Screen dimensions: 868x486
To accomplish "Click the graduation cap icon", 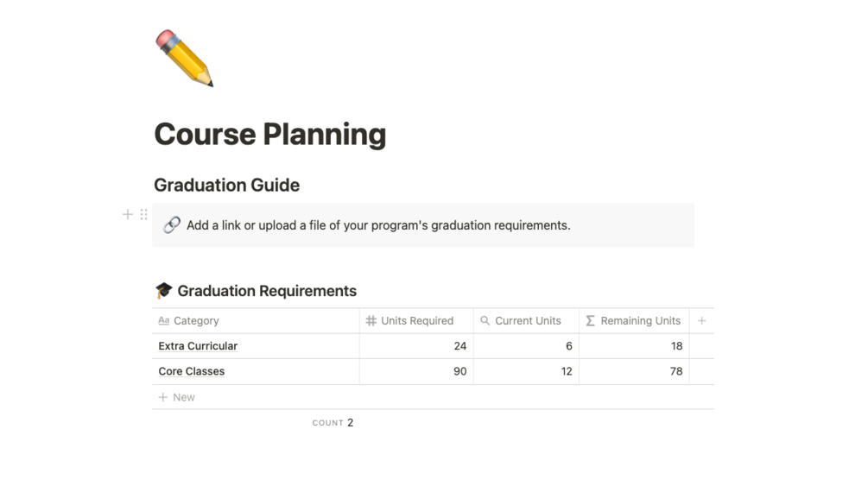I will pyautogui.click(x=163, y=291).
